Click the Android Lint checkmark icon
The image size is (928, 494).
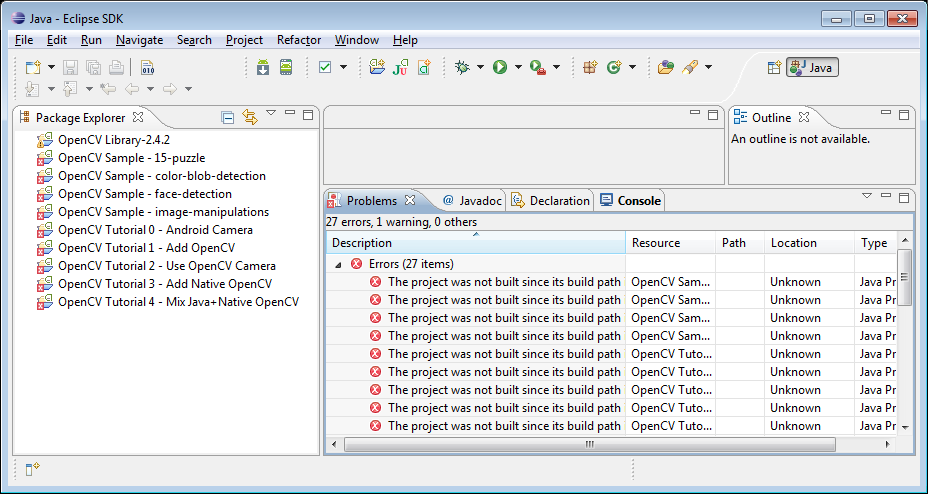325,67
